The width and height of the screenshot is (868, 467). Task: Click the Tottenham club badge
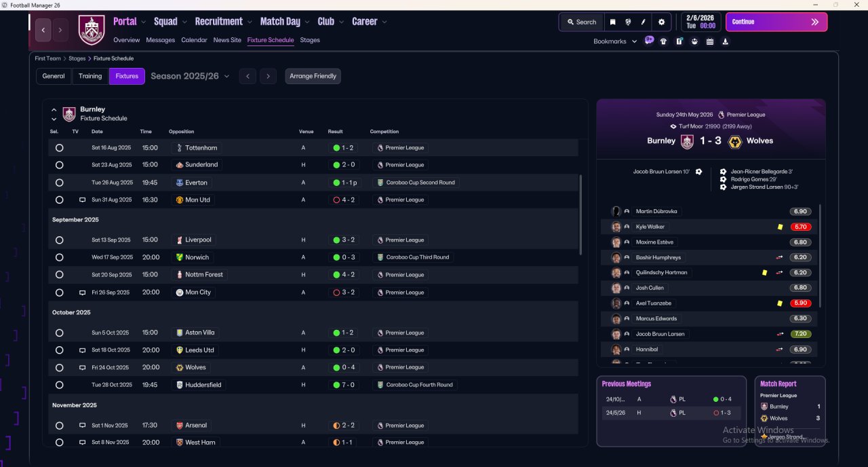tap(179, 147)
